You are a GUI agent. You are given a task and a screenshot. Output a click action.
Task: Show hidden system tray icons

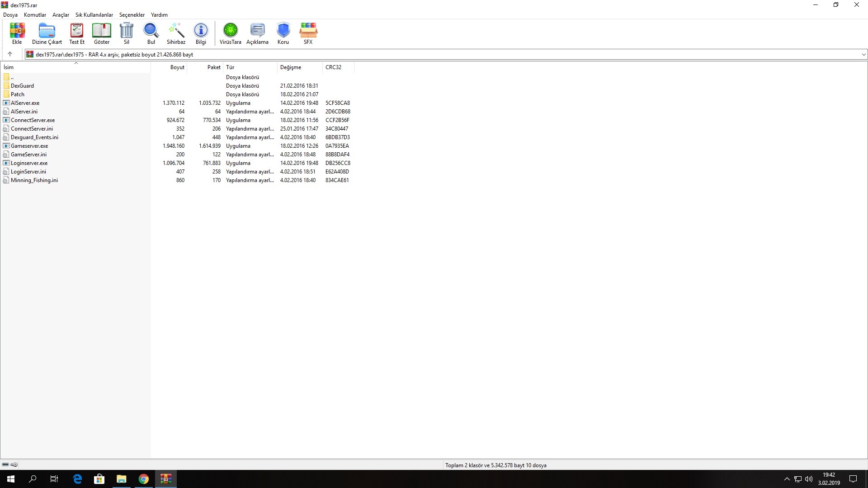pos(787,479)
